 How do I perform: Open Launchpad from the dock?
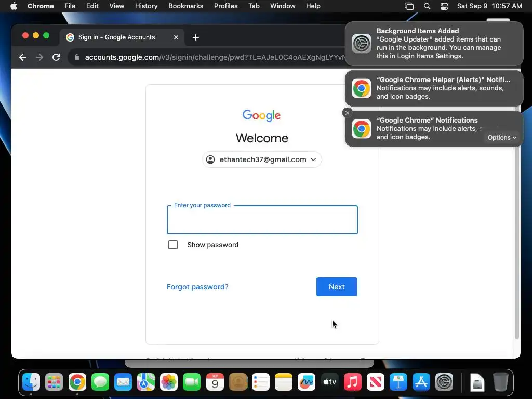[54, 382]
